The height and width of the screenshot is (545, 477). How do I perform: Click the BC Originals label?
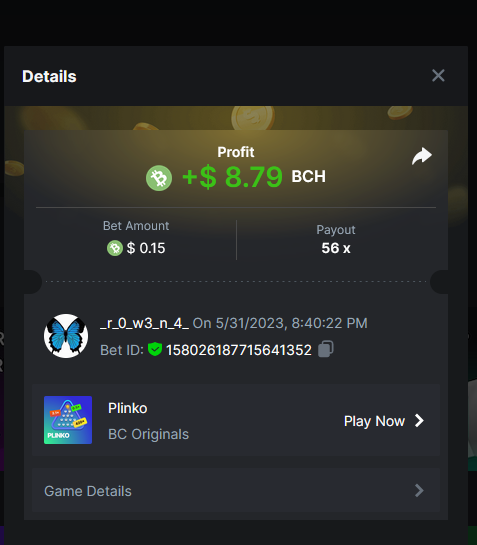[x=148, y=434]
